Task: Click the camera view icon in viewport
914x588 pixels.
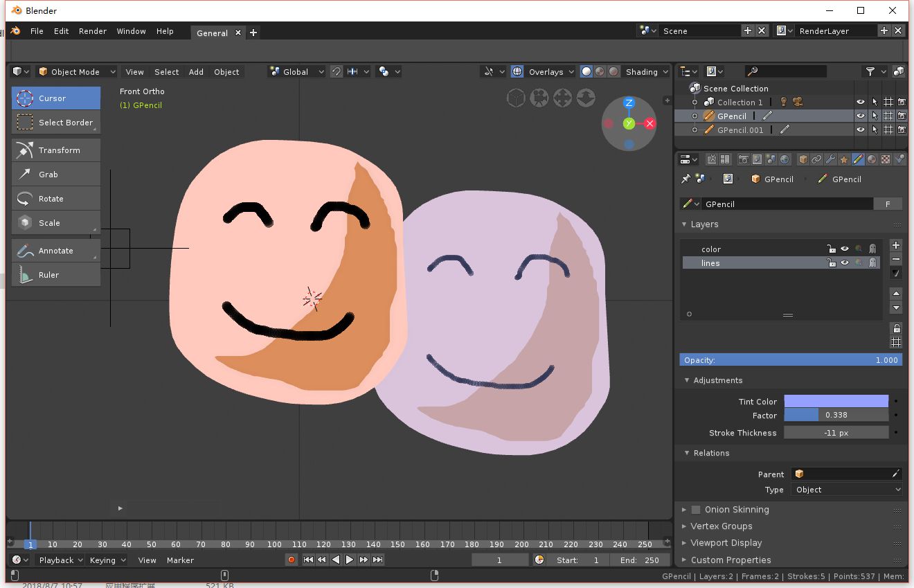Action: click(539, 98)
